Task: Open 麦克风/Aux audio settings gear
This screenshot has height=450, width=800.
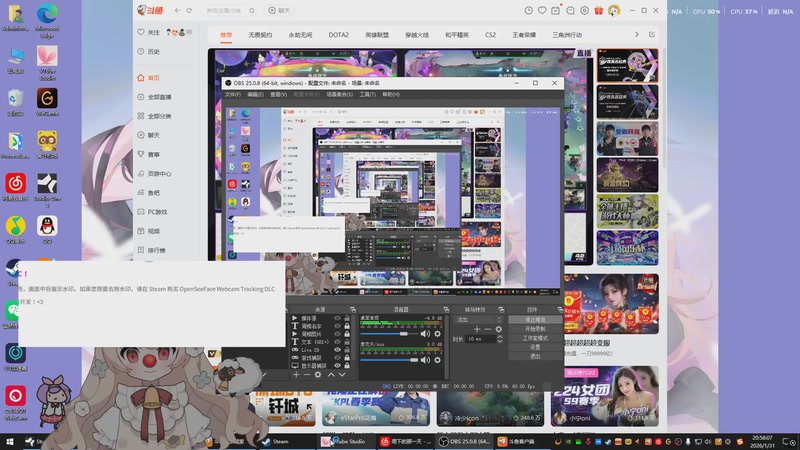Action: [437, 360]
